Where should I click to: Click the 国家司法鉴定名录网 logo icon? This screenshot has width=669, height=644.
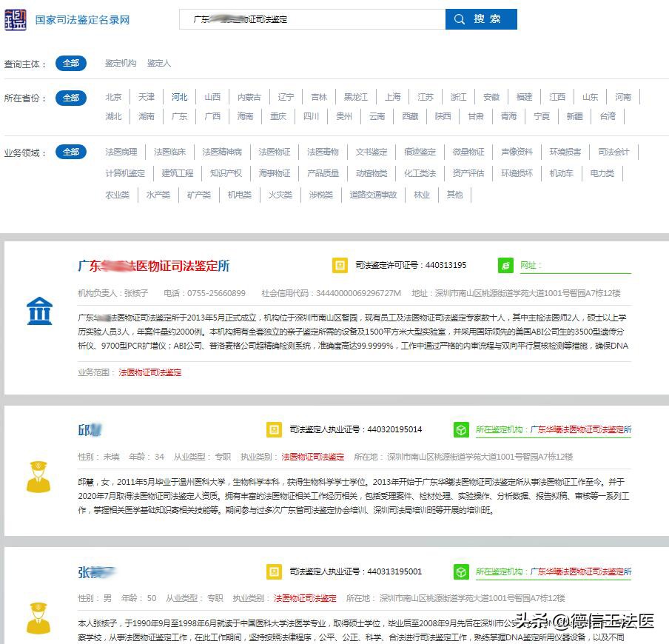tap(16, 19)
